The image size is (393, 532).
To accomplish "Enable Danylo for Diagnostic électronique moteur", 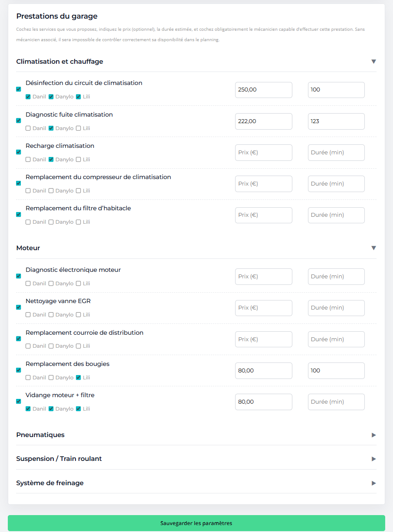I will [x=52, y=283].
